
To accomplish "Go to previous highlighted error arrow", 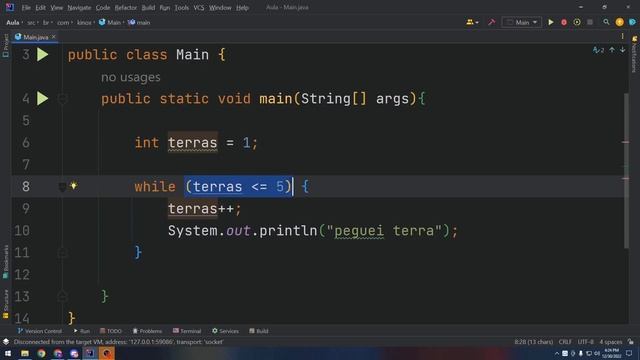I will coord(612,50).
